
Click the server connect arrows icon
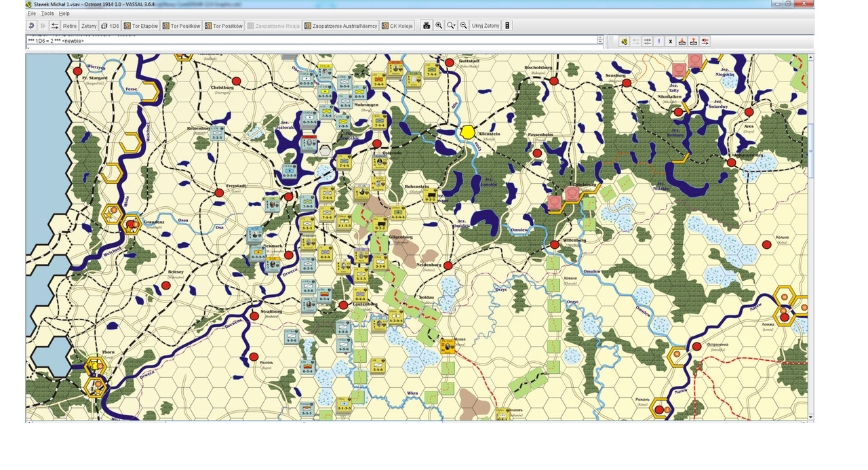coord(55,26)
